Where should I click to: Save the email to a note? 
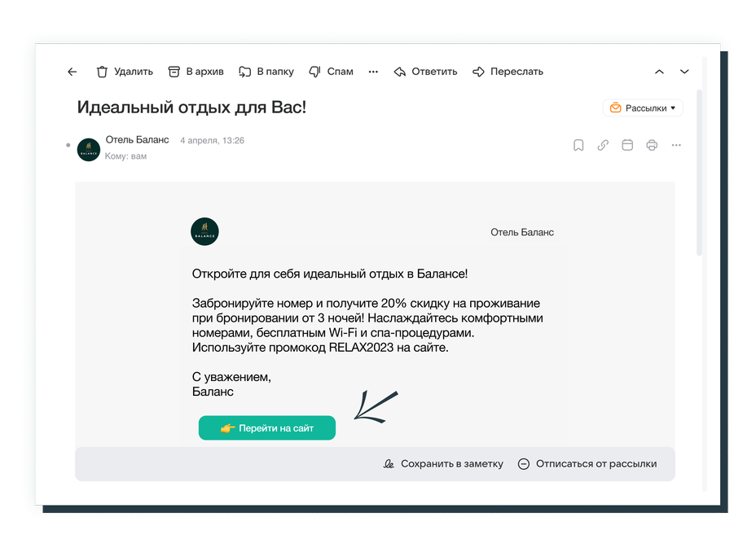coord(443,464)
